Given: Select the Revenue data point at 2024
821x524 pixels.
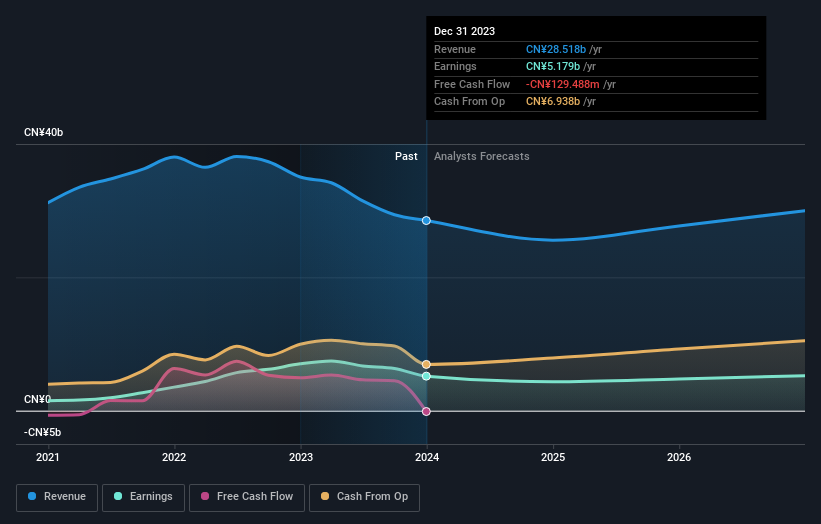Looking at the screenshot, I should [x=426, y=220].
